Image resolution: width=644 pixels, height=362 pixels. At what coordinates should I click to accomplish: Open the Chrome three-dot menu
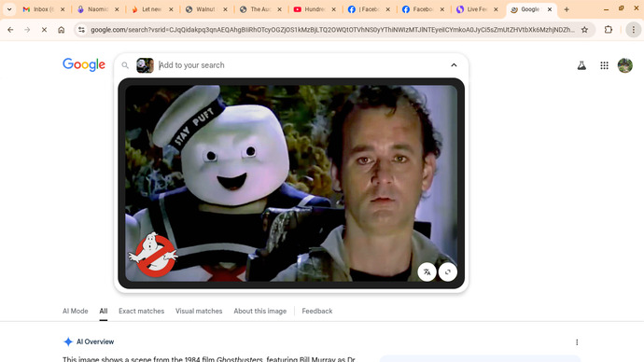634,30
